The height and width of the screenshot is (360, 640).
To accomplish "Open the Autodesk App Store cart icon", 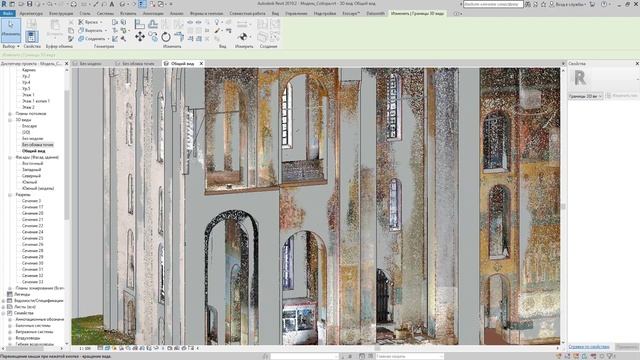I will click(x=592, y=4).
